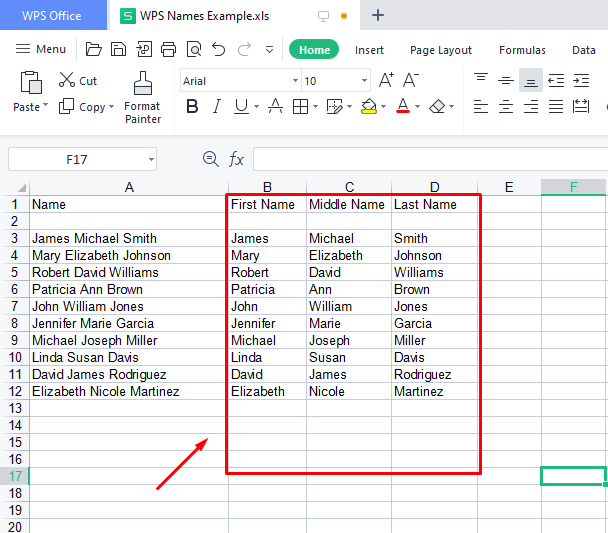The image size is (608, 533).
Task: Click the borders grid icon
Action: pyautogui.click(x=300, y=106)
